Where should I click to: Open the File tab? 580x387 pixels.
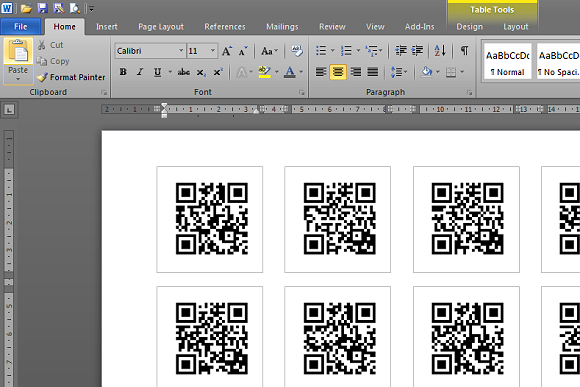tap(21, 27)
